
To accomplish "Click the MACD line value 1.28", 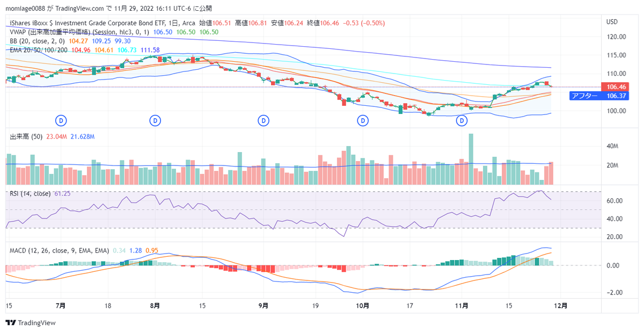I will click(136, 250).
